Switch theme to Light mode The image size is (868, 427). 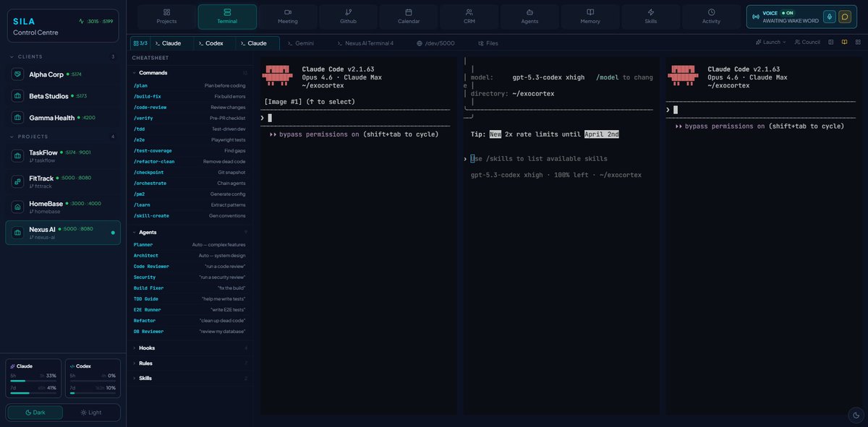click(91, 412)
